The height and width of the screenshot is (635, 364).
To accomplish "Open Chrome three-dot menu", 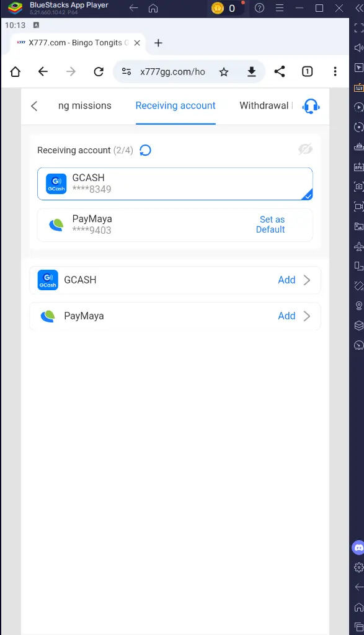I will coord(335,72).
